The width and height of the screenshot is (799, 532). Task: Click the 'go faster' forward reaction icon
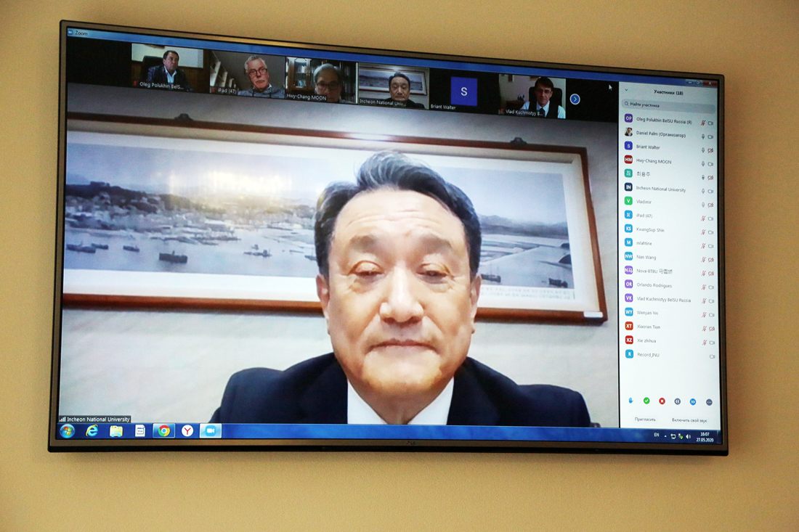coord(692,401)
